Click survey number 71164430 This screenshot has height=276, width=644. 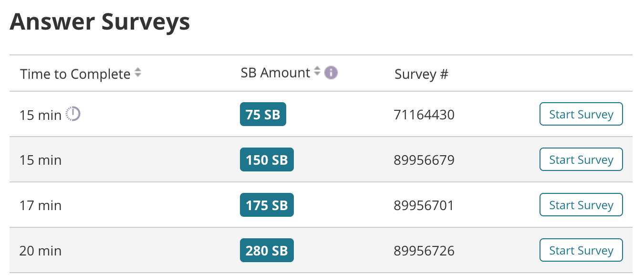(424, 114)
